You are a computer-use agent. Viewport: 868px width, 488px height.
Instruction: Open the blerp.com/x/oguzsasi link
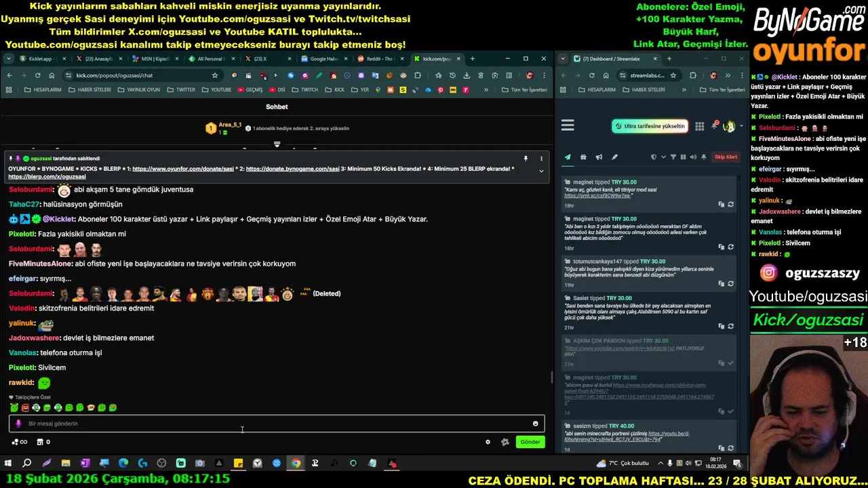click(x=47, y=177)
